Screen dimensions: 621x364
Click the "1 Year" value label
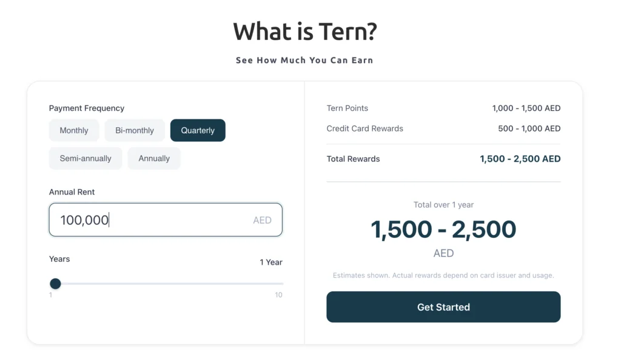(x=271, y=262)
